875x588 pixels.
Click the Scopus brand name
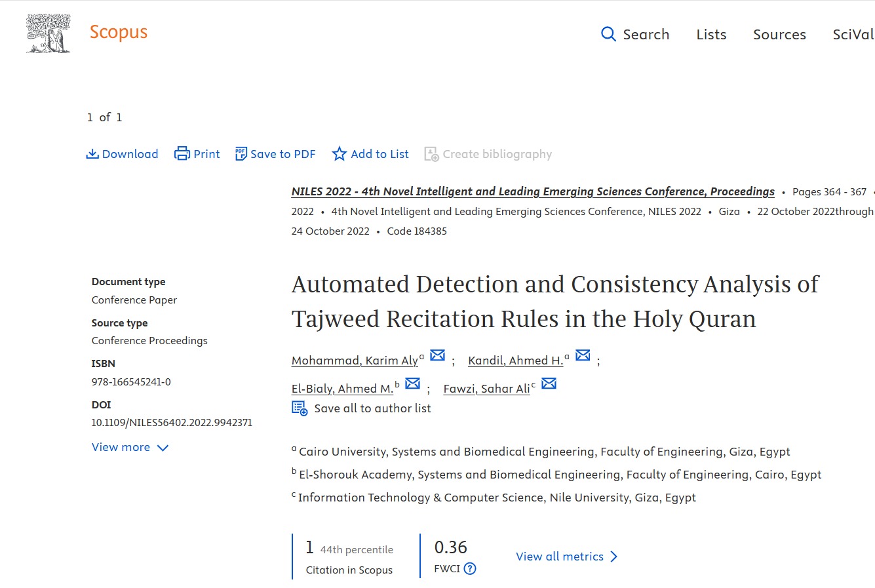tap(119, 32)
